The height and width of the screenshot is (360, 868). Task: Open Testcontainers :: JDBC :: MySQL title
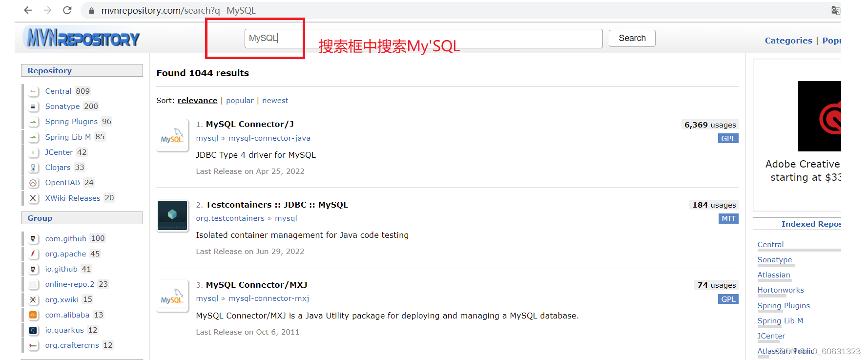[277, 205]
